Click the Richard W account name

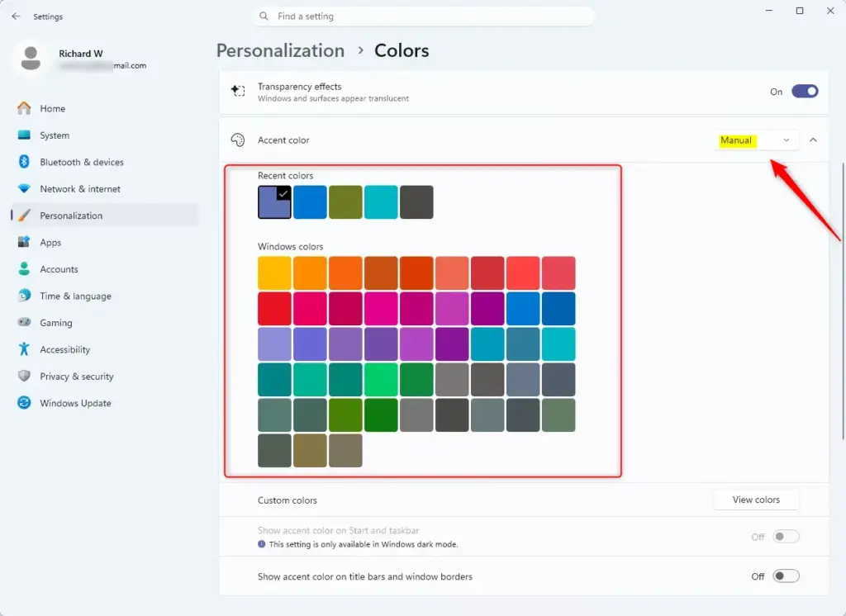click(x=81, y=54)
